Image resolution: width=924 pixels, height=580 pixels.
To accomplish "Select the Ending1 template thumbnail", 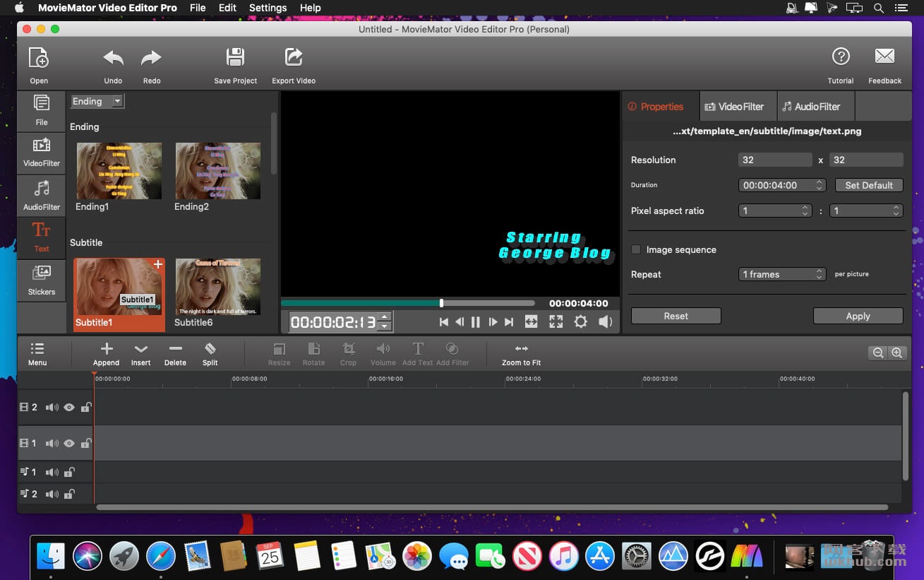I will (119, 171).
